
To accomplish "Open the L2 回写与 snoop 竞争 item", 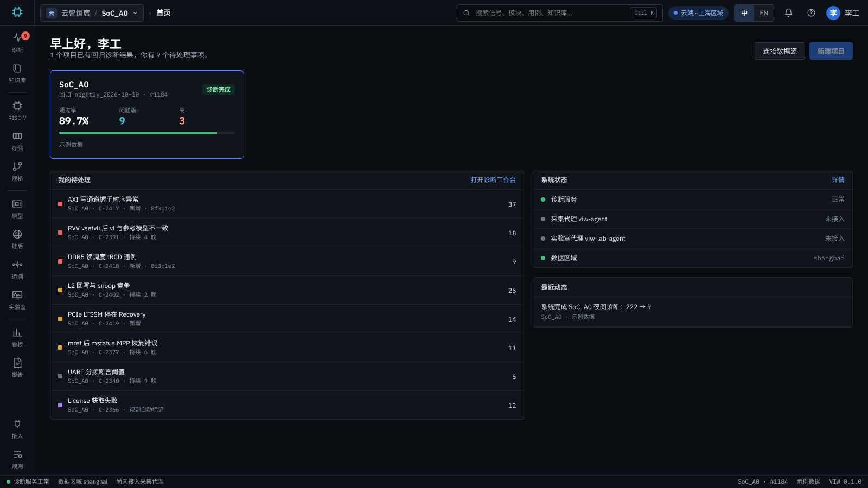I will pyautogui.click(x=287, y=290).
